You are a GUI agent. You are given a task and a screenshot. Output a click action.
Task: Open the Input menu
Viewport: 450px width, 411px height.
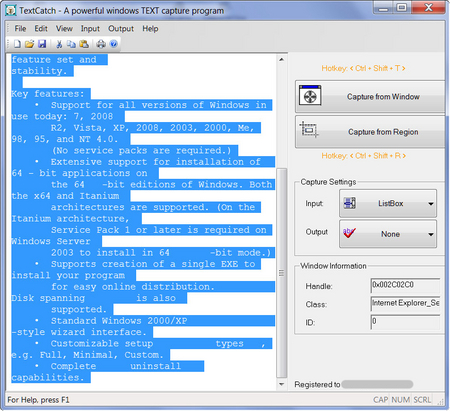pos(90,29)
